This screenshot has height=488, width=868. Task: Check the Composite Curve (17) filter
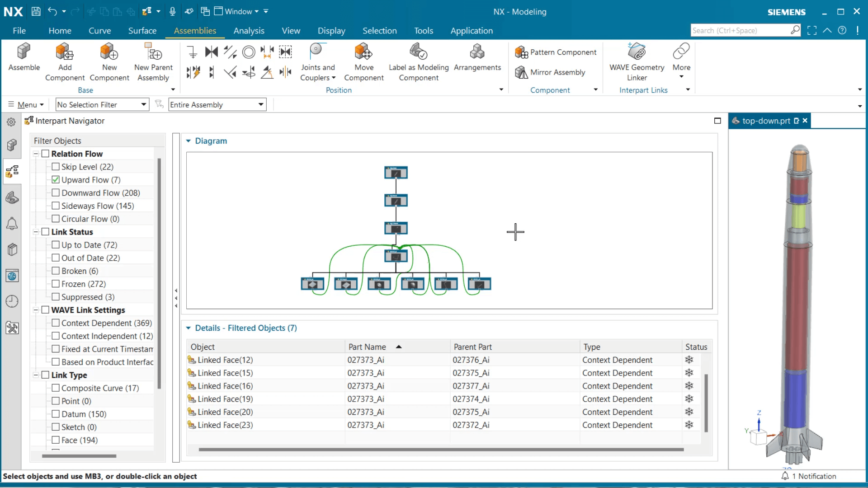pyautogui.click(x=56, y=388)
